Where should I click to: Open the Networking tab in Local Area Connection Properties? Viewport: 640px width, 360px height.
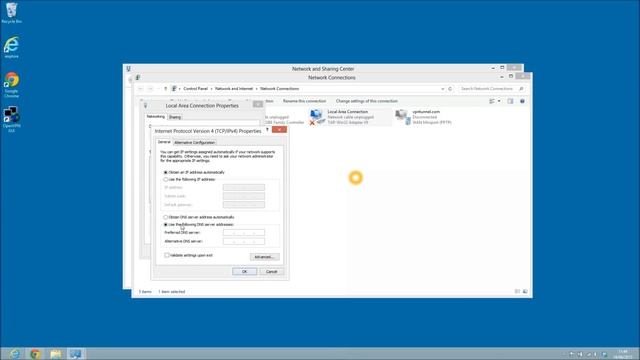pos(156,116)
